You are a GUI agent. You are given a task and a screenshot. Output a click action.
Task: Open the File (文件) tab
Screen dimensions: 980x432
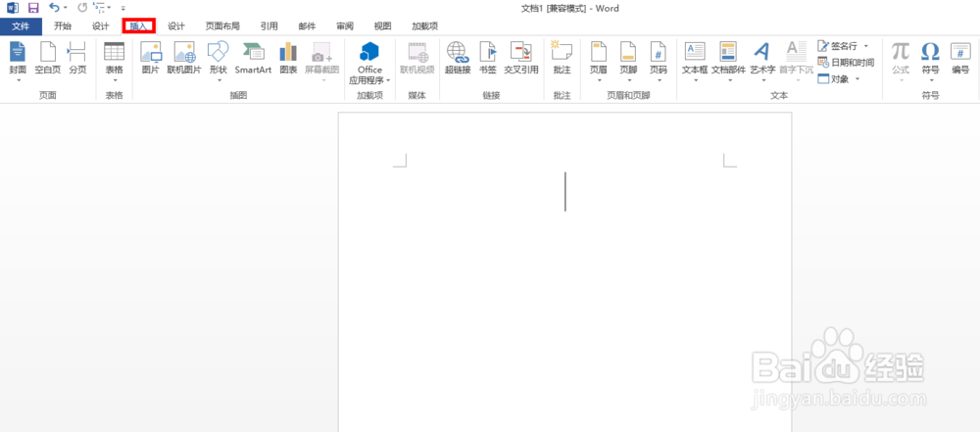coord(22,26)
